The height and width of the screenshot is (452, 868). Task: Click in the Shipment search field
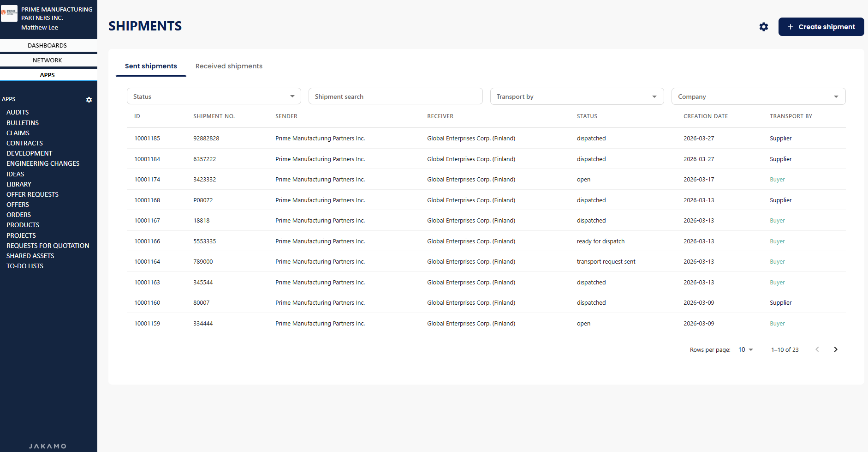[395, 96]
